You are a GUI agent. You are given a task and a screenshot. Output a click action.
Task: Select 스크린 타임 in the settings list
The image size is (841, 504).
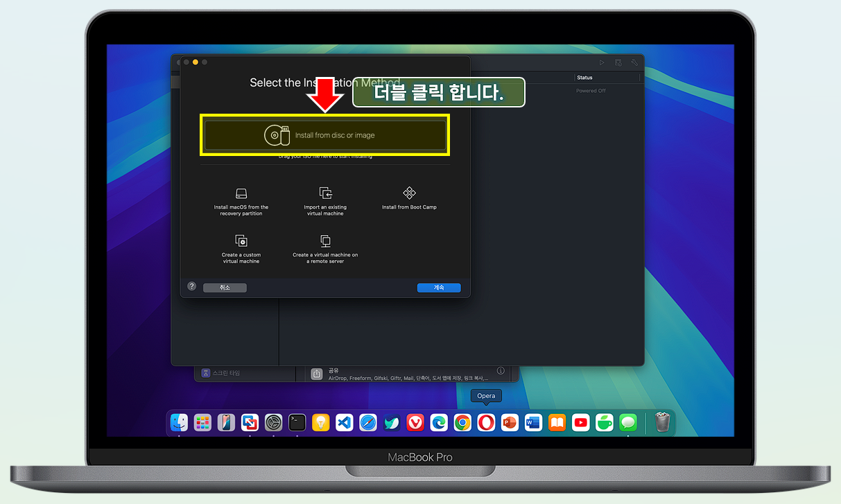pyautogui.click(x=229, y=373)
